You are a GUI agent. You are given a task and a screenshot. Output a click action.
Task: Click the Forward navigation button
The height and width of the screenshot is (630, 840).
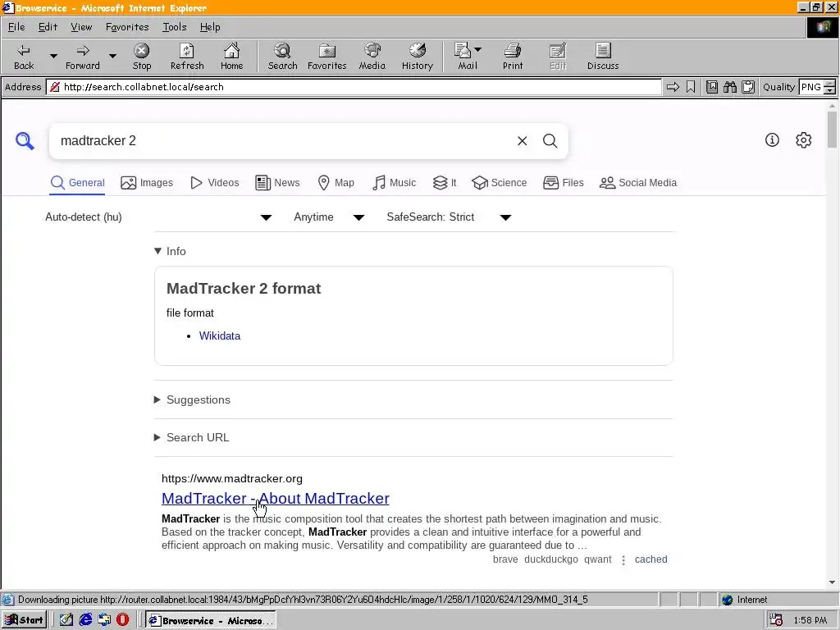pyautogui.click(x=83, y=57)
